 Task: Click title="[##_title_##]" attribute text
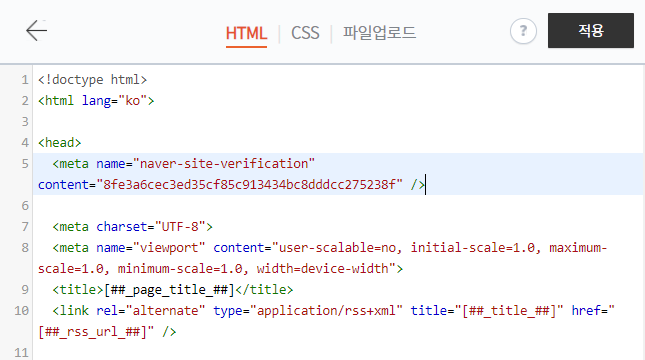[487, 310]
